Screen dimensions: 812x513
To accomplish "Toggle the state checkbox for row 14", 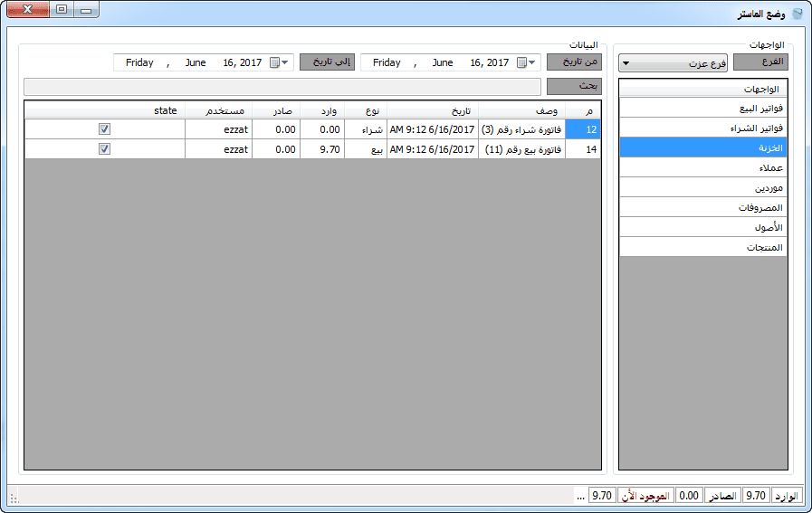I will [105, 149].
